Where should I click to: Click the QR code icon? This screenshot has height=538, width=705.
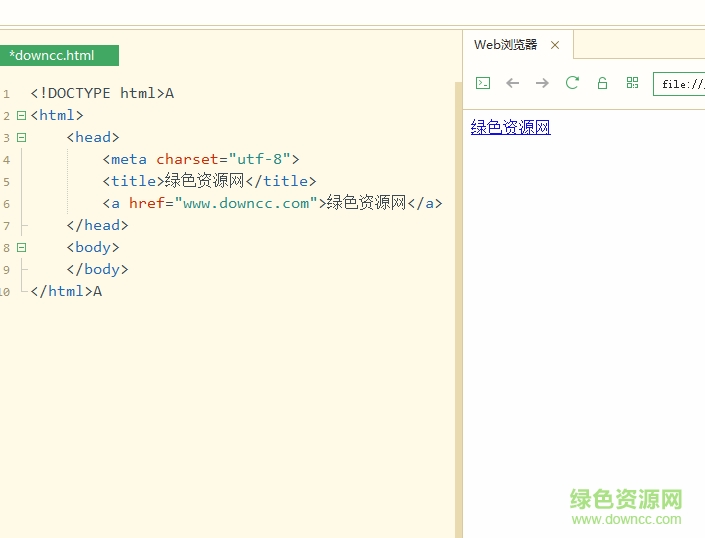pyautogui.click(x=632, y=83)
